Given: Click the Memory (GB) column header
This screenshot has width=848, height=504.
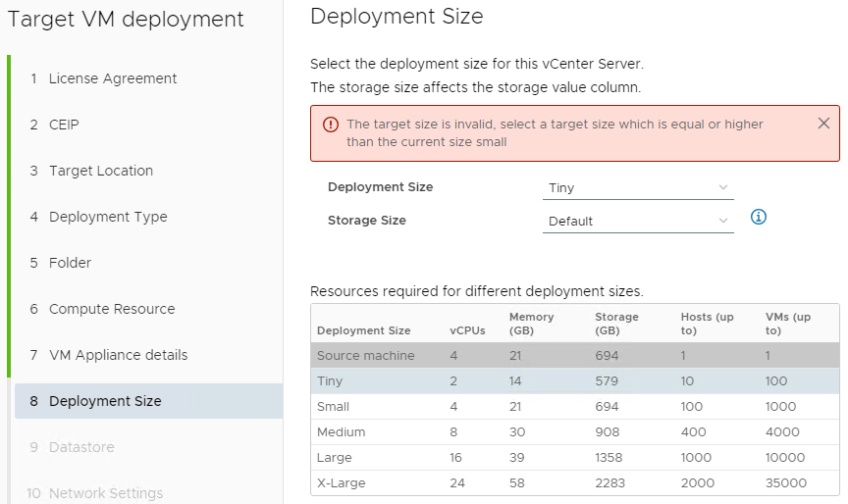Looking at the screenshot, I should [531, 324].
